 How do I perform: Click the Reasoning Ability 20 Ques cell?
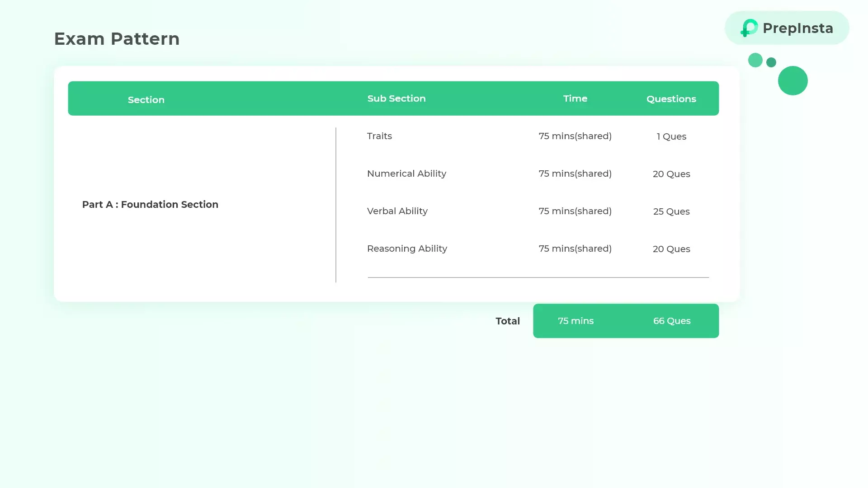(x=671, y=249)
